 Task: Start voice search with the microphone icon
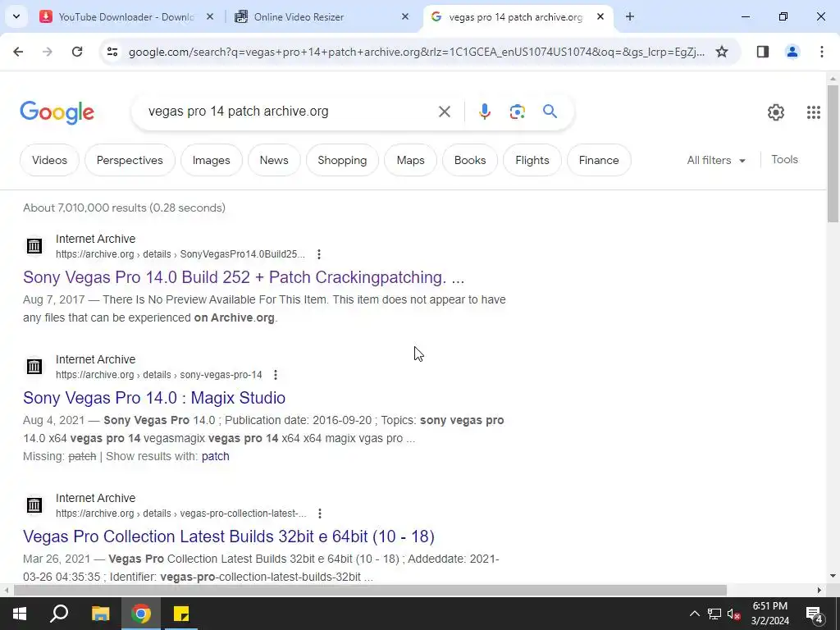click(484, 112)
